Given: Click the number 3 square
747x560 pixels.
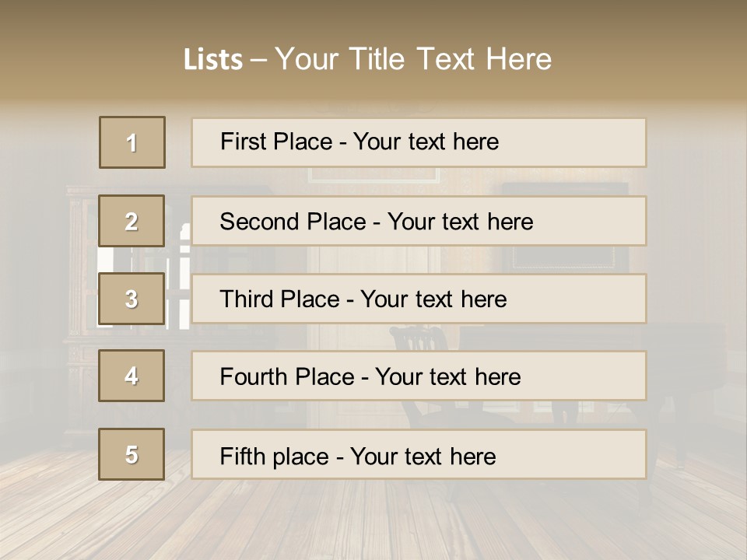Looking at the screenshot, I should coord(132,299).
